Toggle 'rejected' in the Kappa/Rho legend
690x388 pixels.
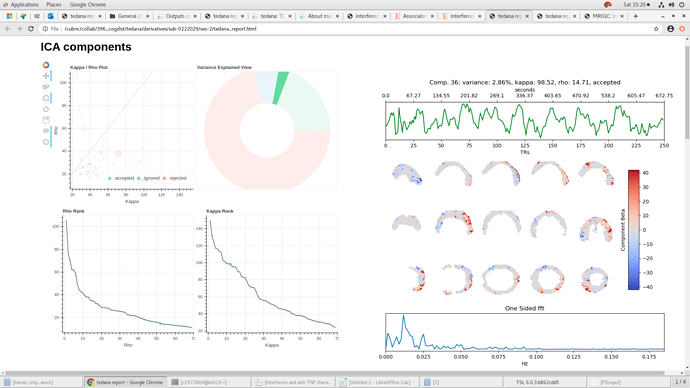point(175,178)
